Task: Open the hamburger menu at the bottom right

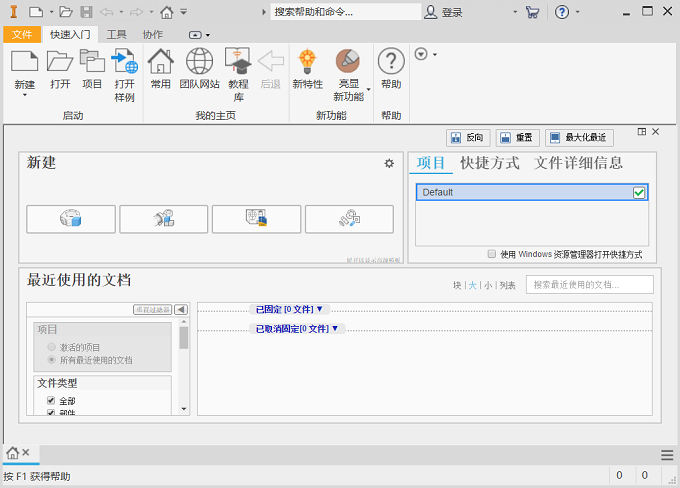Action: pos(667,455)
